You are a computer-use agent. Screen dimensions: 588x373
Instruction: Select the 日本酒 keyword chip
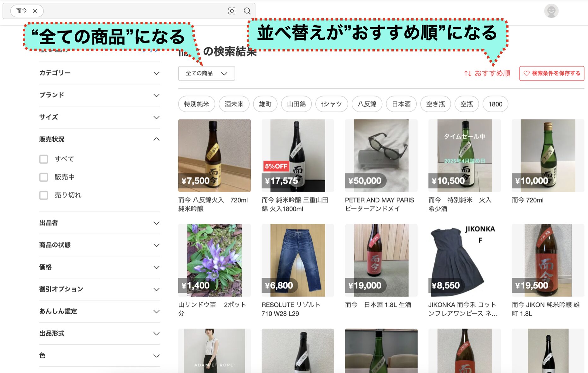pos(401,104)
